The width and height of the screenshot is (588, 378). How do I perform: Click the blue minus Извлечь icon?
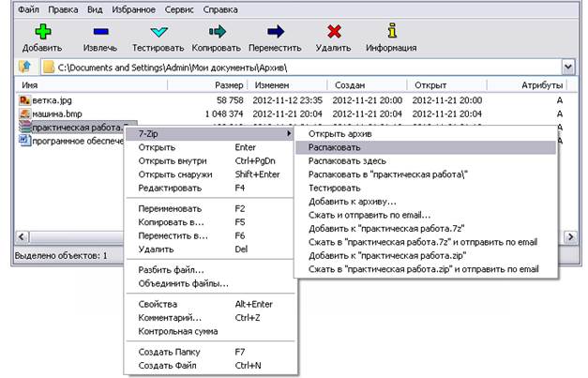(x=101, y=32)
